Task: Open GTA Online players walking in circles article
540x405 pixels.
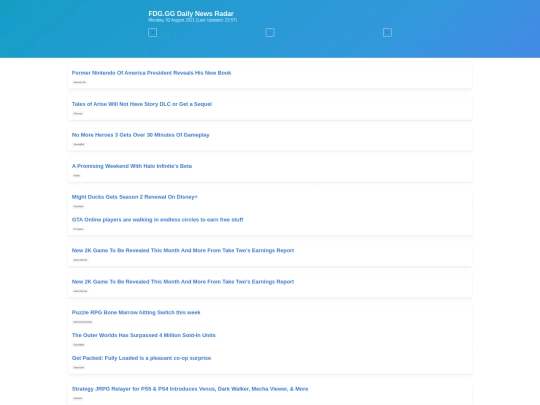Action: tap(157, 220)
